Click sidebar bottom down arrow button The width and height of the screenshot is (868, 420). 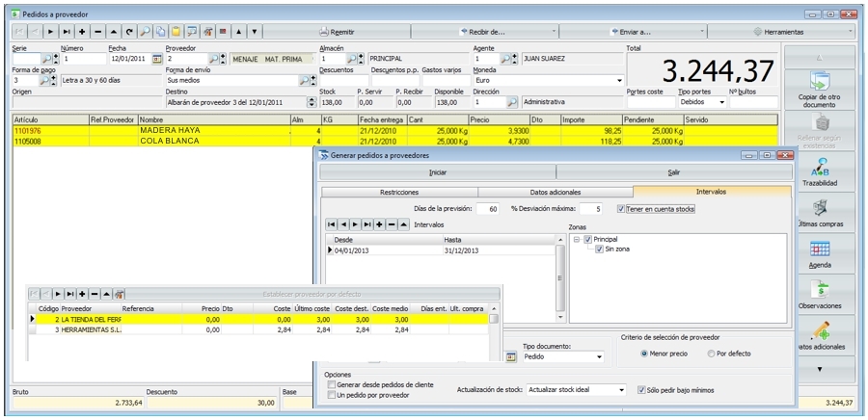click(819, 369)
